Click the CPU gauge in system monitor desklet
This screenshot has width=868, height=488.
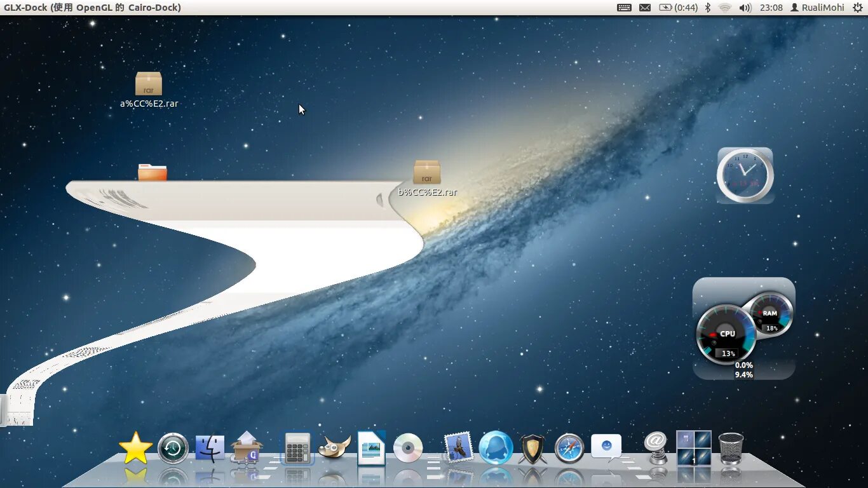coord(726,334)
